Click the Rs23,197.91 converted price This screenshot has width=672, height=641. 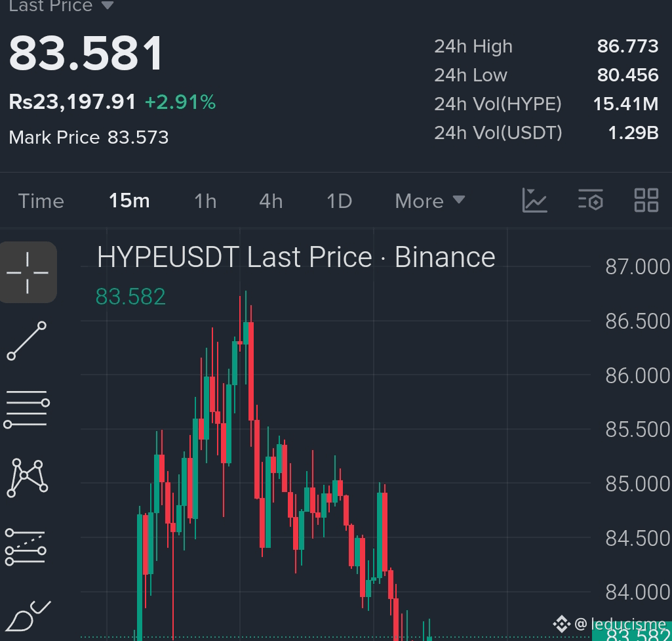pyautogui.click(x=72, y=102)
